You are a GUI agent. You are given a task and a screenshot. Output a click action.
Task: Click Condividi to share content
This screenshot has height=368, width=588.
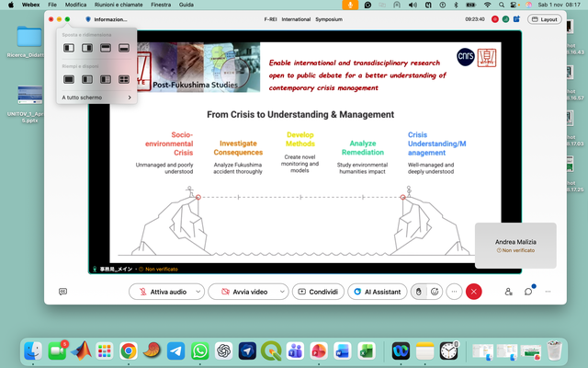(x=318, y=292)
